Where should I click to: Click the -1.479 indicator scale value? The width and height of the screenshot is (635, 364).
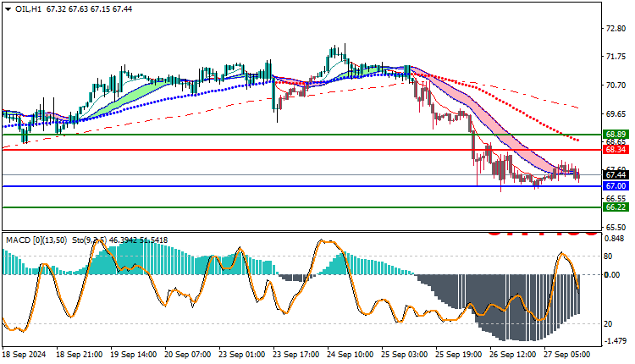(x=616, y=341)
